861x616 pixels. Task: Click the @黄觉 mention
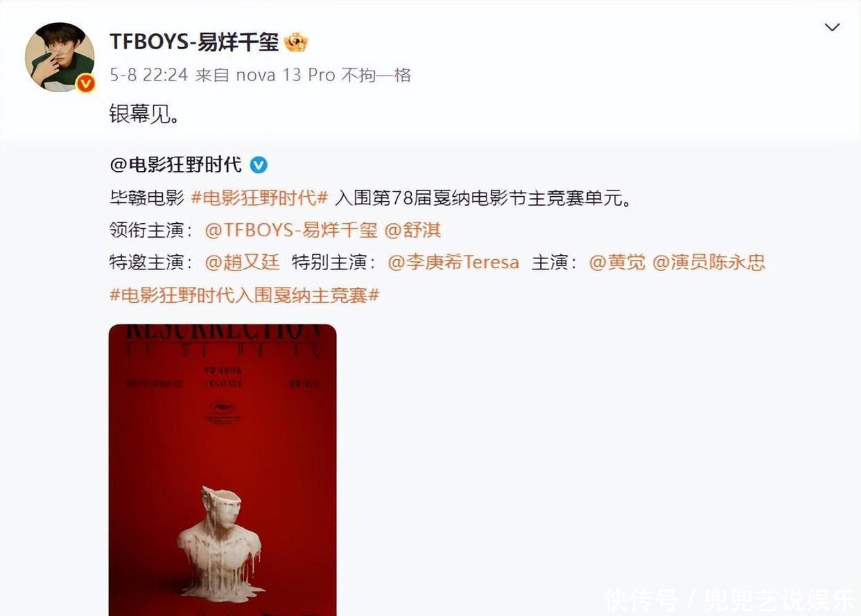617,263
